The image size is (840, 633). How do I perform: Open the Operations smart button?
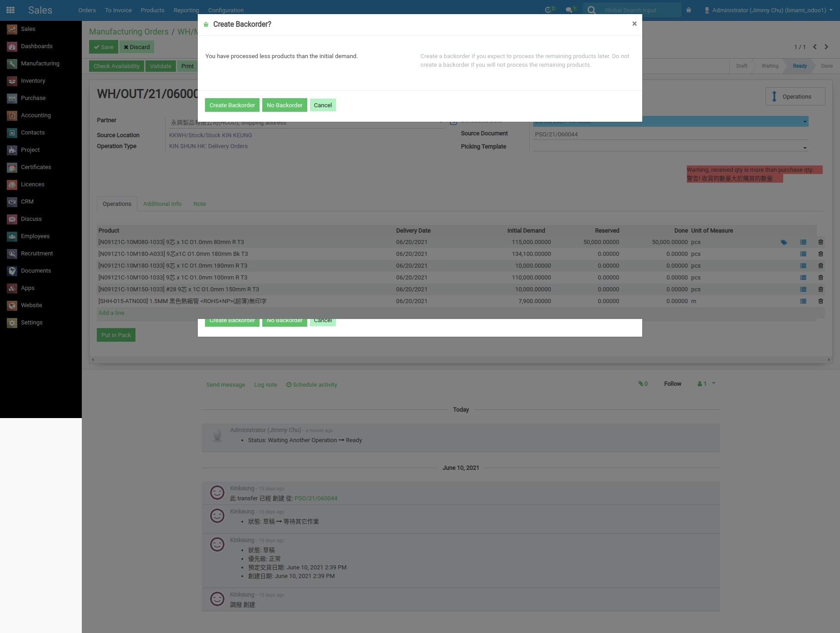[795, 96]
